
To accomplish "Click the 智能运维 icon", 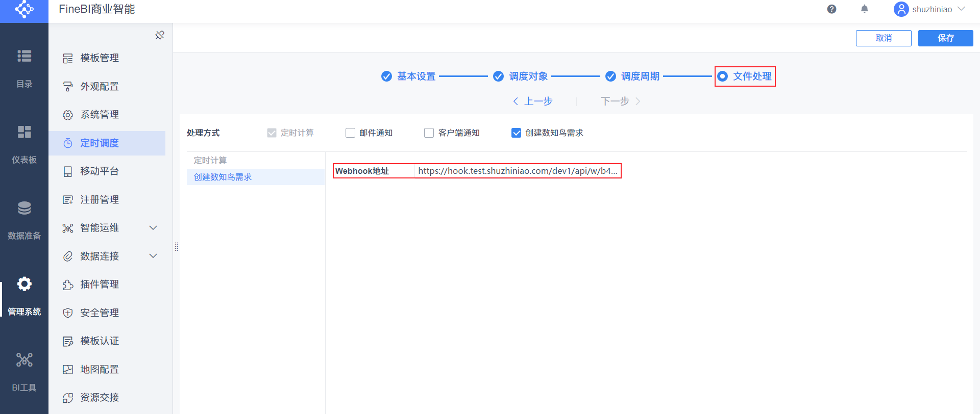I will [x=67, y=228].
